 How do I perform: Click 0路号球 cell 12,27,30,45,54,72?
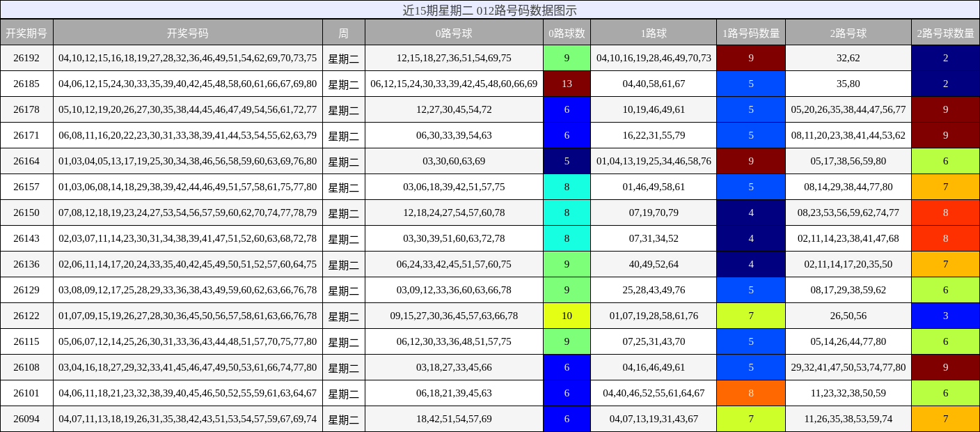(454, 109)
